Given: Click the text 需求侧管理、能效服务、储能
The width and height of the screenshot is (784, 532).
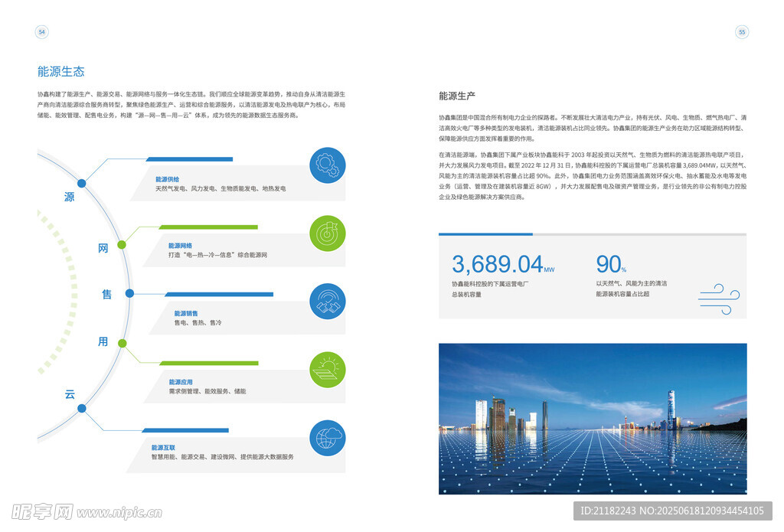Looking at the screenshot, I should point(207,391).
